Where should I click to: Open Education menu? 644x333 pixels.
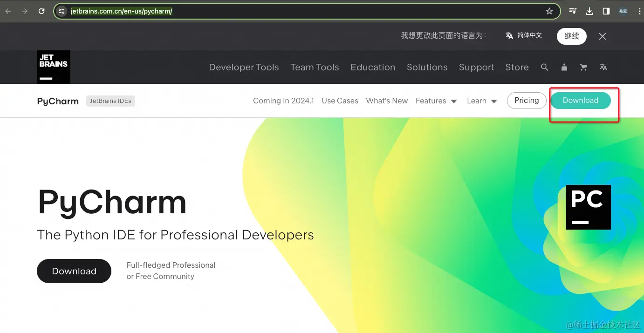point(373,67)
